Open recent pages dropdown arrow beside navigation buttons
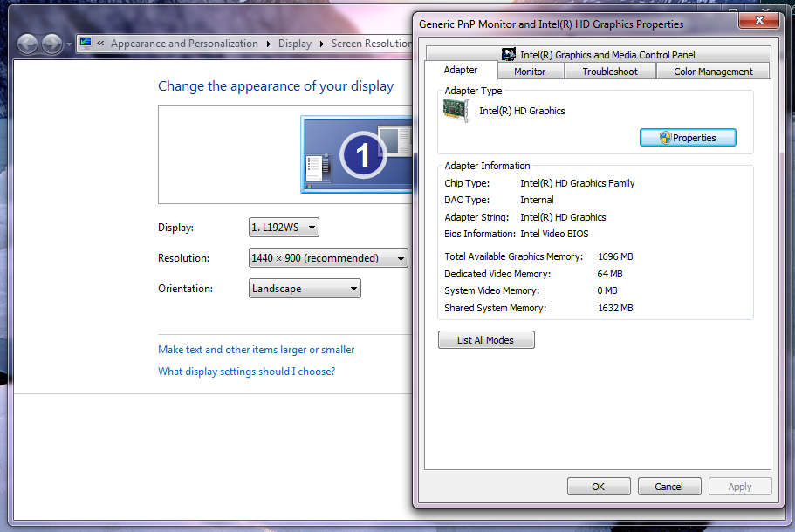The width and height of the screenshot is (795, 532). coord(70,44)
